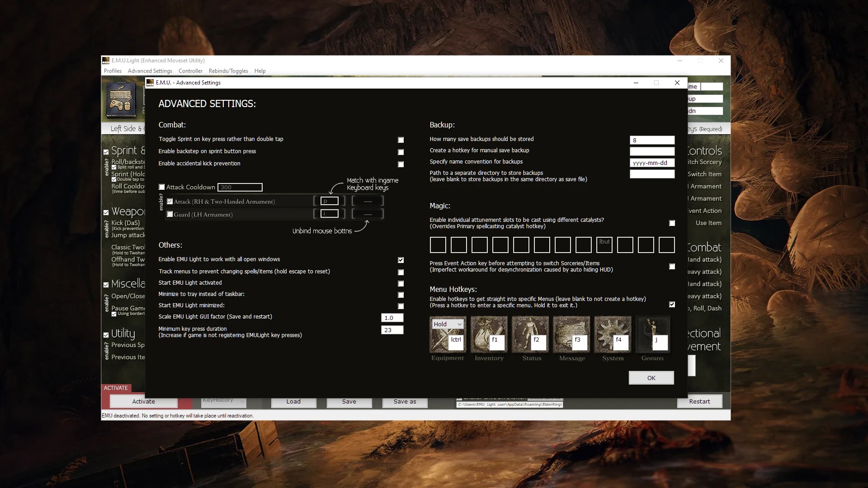Confirm settings with the OK button

(x=651, y=378)
